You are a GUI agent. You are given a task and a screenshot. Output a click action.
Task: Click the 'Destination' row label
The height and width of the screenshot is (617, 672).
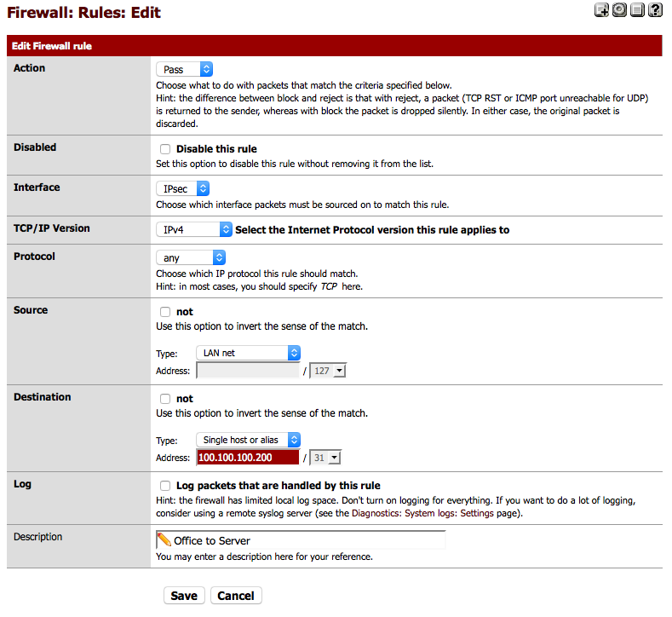pyautogui.click(x=43, y=397)
